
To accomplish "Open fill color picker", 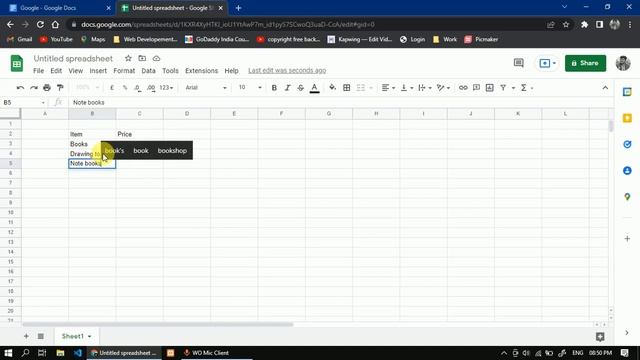I will [x=333, y=88].
